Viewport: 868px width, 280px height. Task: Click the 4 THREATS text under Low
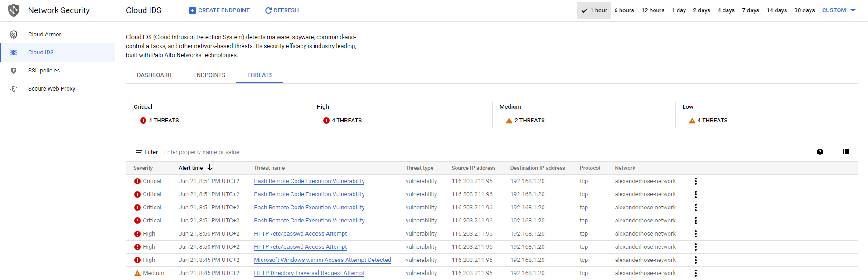click(713, 121)
